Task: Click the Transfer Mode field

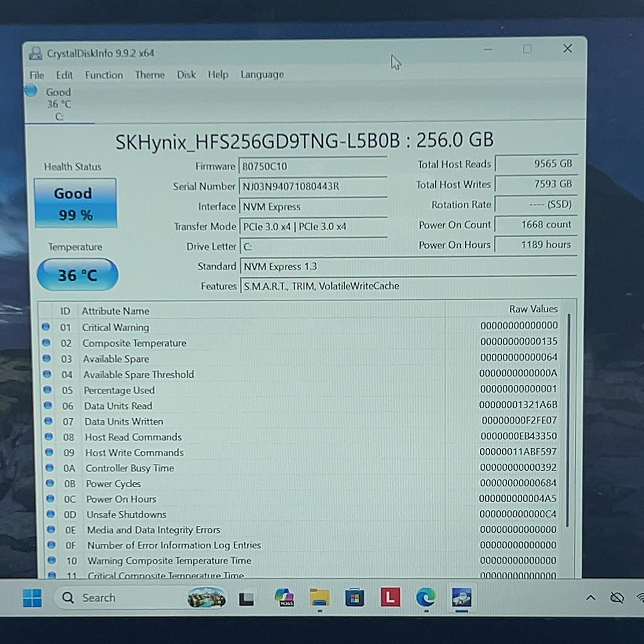Action: (x=313, y=226)
